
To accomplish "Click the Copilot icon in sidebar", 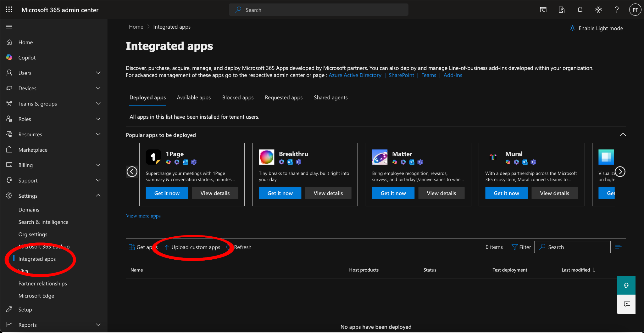I will click(x=9, y=57).
